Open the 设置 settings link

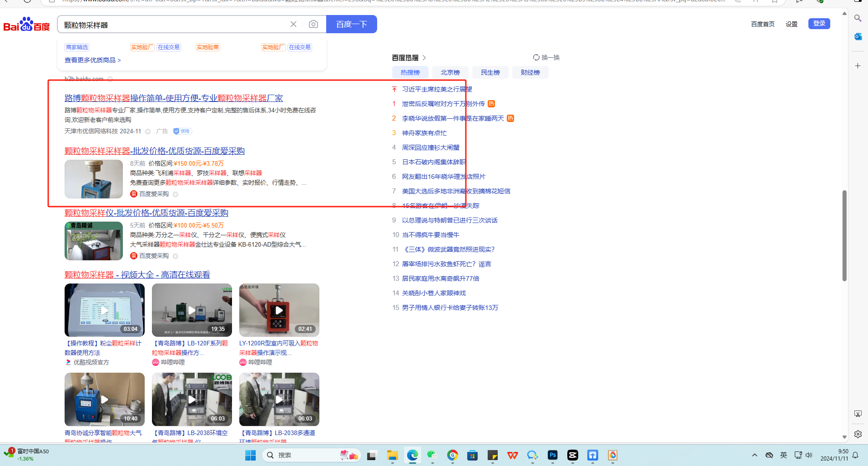792,24
